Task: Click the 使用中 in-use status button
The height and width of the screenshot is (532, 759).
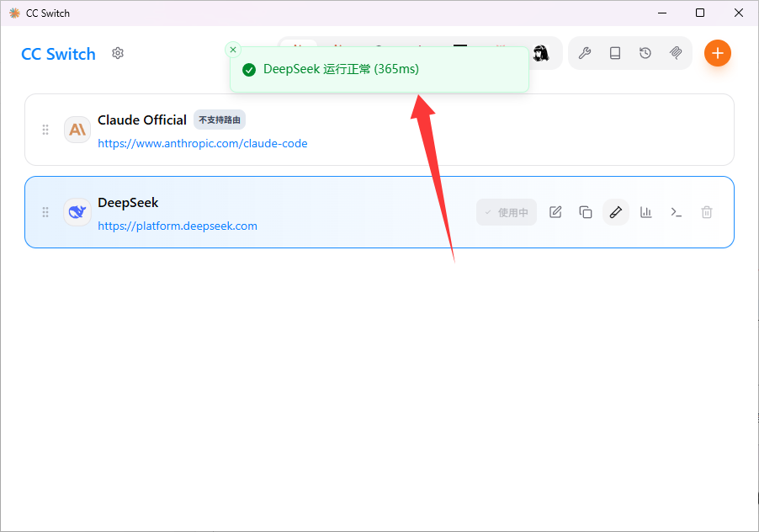Action: [507, 212]
